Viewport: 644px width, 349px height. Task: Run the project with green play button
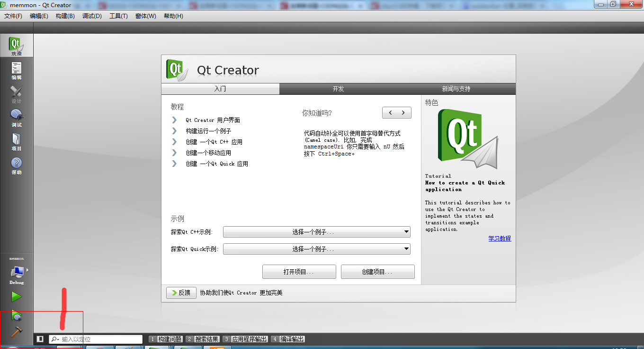click(17, 297)
